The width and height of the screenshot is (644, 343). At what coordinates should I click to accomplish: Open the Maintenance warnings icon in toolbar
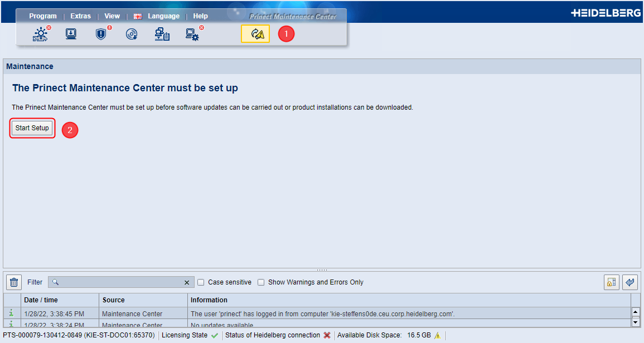pyautogui.click(x=255, y=33)
